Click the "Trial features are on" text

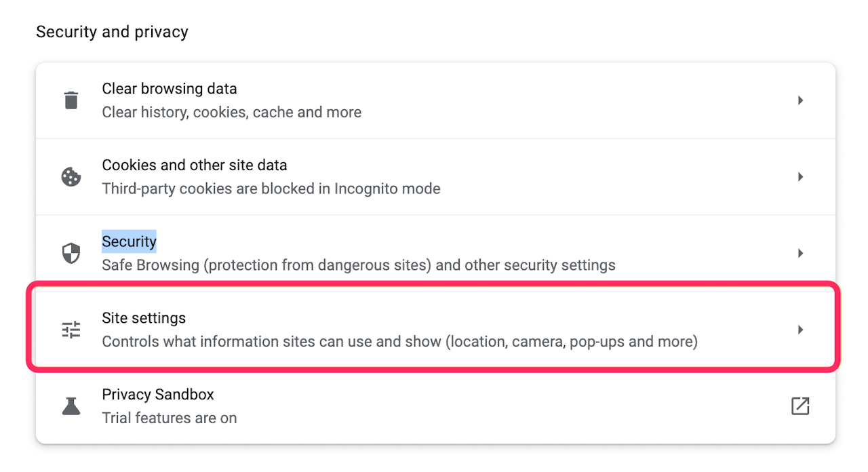click(x=170, y=418)
